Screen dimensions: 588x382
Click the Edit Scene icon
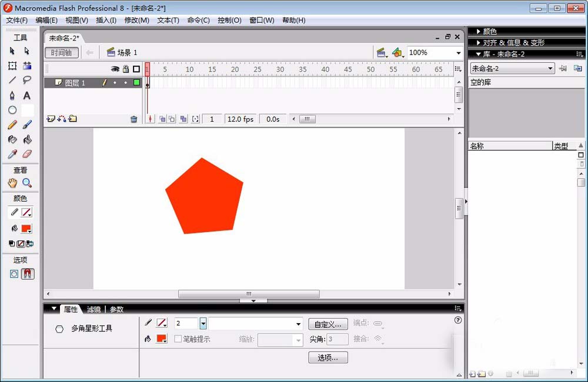pos(382,52)
